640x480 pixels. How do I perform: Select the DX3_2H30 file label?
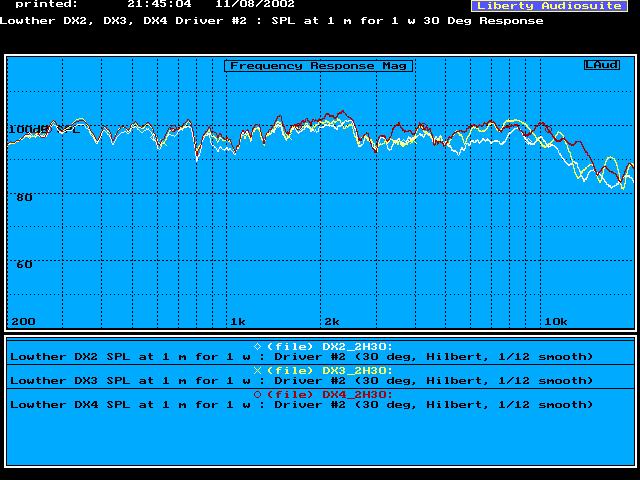pos(329,371)
